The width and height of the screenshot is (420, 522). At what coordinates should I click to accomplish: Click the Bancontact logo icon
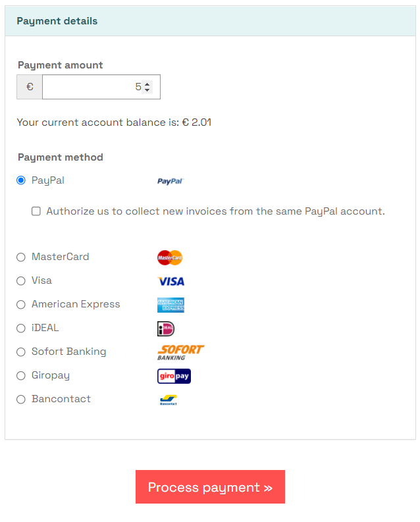point(169,400)
